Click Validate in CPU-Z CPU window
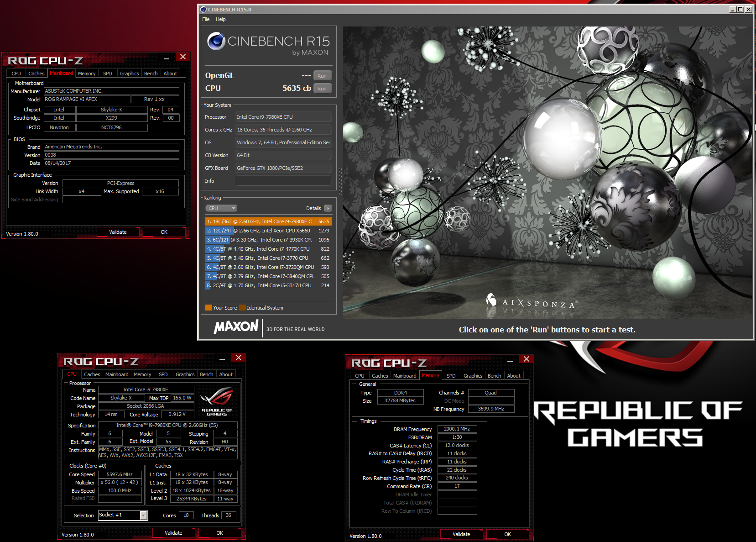756x542 pixels. [174, 533]
